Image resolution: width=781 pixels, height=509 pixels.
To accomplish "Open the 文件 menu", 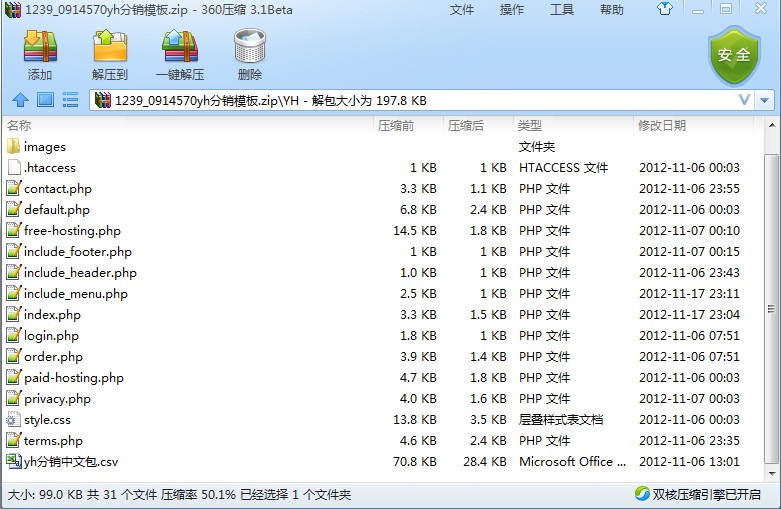I will [462, 9].
